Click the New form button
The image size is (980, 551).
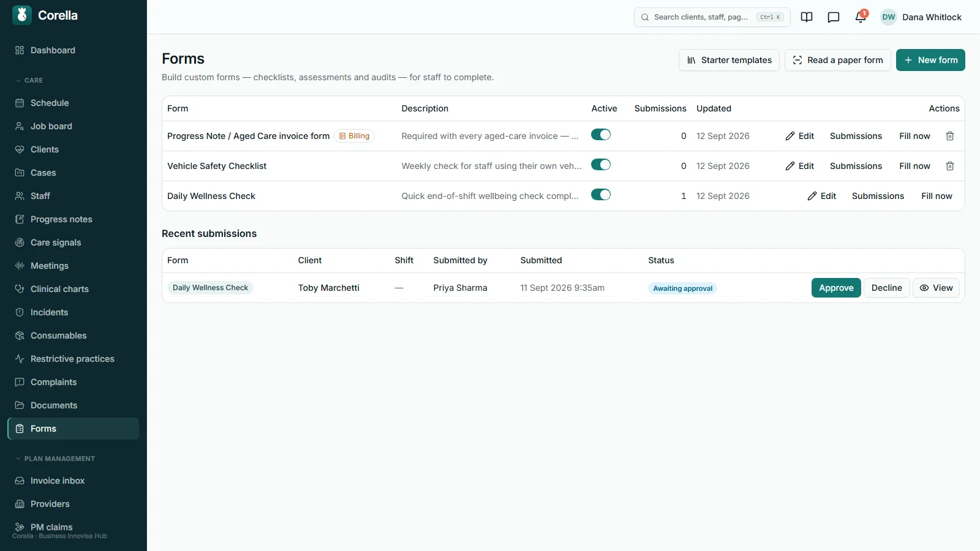pyautogui.click(x=930, y=60)
